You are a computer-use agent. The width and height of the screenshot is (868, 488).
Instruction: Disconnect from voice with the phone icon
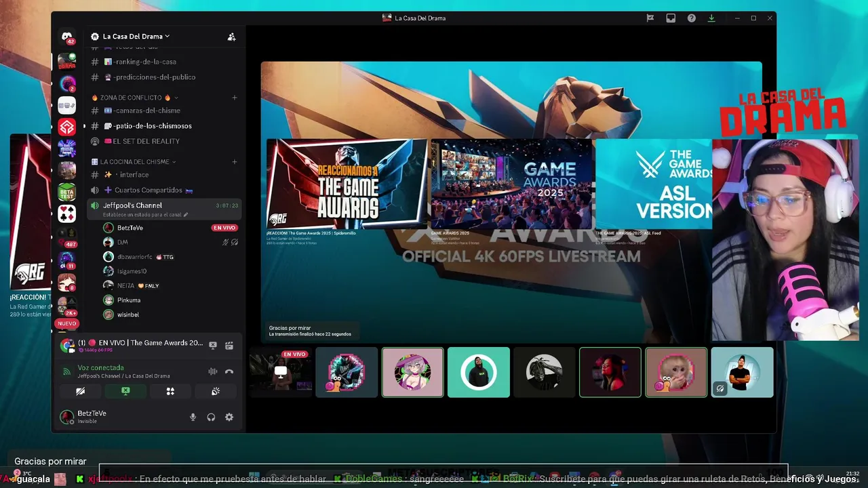229,371
